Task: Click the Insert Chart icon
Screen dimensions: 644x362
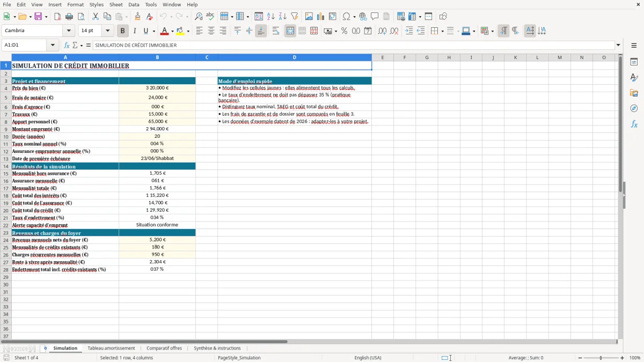Action: pyautogui.click(x=321, y=17)
